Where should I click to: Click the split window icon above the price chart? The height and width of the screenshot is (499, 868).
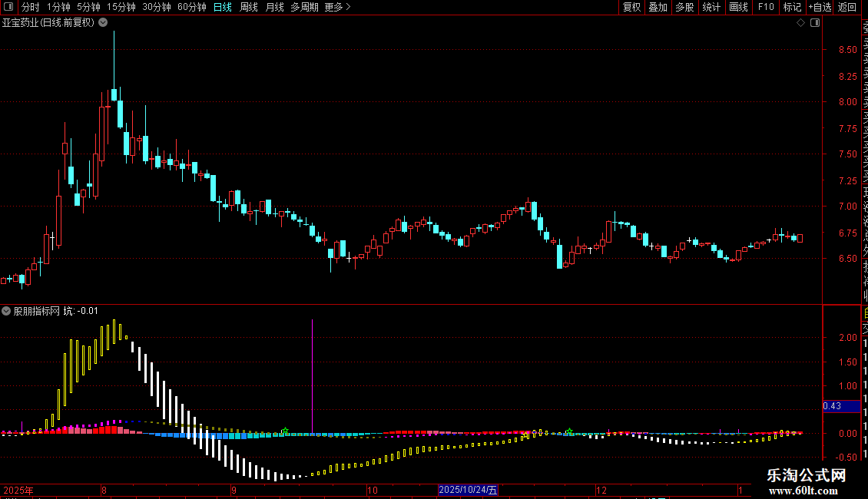[815, 23]
